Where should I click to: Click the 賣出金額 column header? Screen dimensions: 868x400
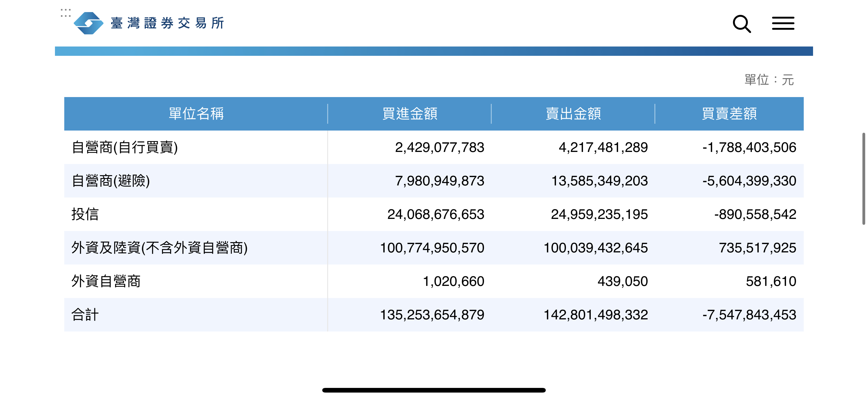(x=573, y=114)
